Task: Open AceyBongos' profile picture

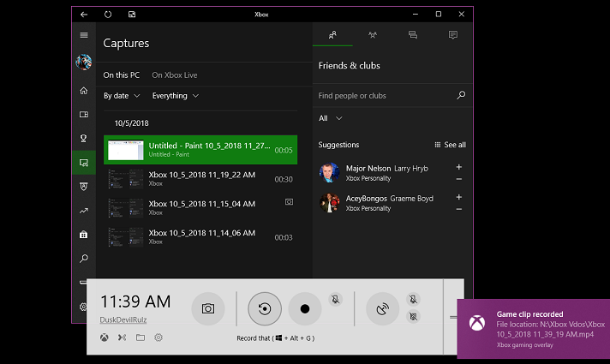Action: tap(329, 203)
